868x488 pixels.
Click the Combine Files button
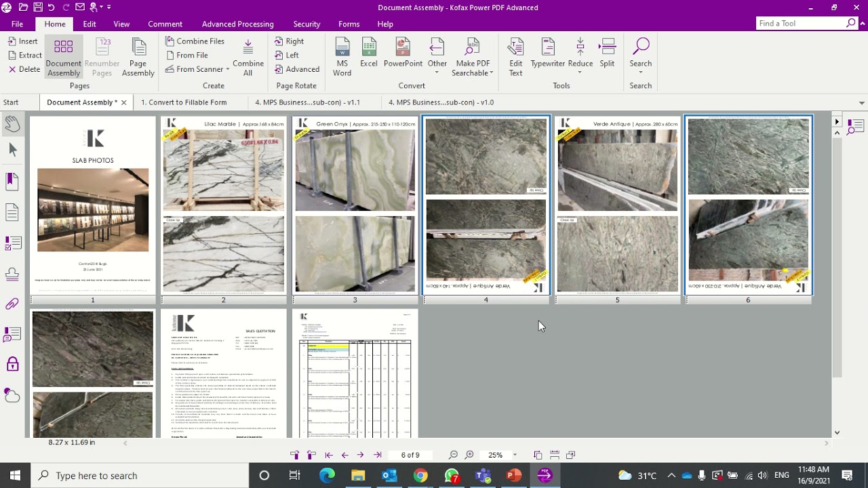pos(195,41)
